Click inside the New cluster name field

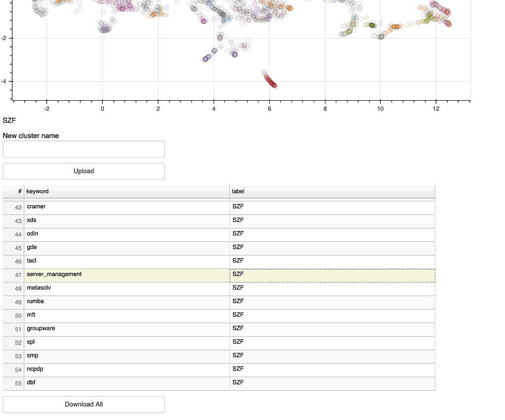[83, 149]
